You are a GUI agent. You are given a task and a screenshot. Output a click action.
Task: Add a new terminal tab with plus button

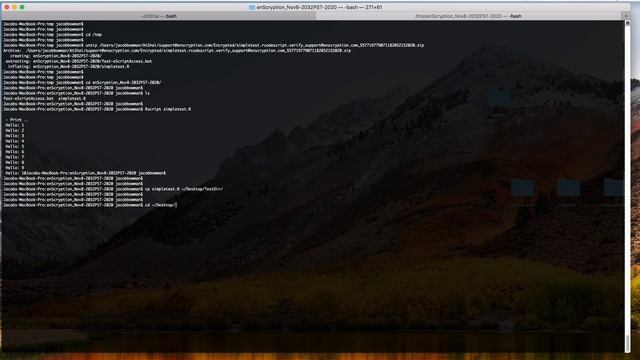[626, 16]
